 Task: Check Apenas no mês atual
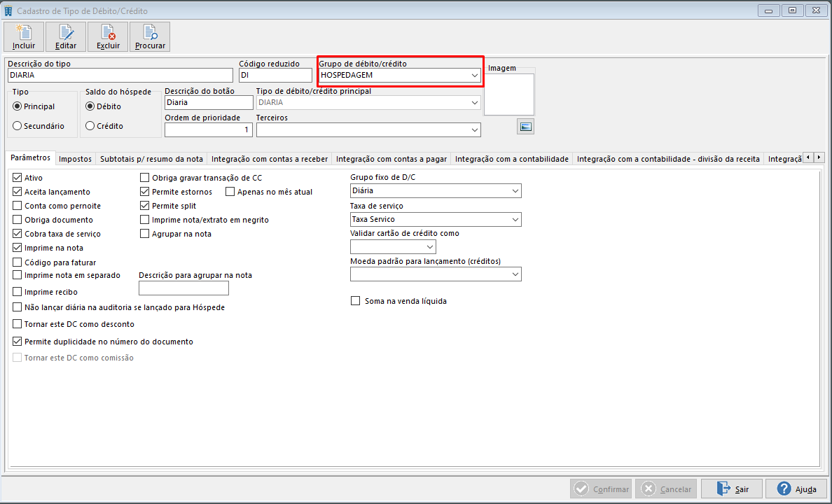coord(230,192)
